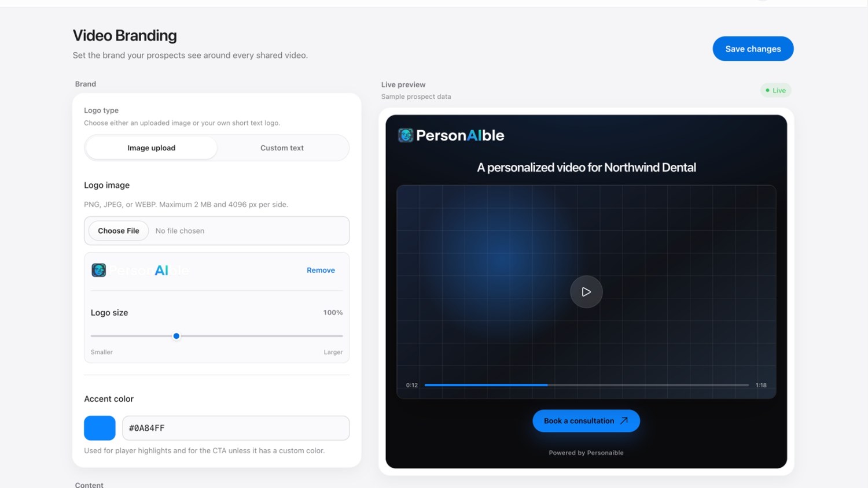Click the green Live status badge

775,90
